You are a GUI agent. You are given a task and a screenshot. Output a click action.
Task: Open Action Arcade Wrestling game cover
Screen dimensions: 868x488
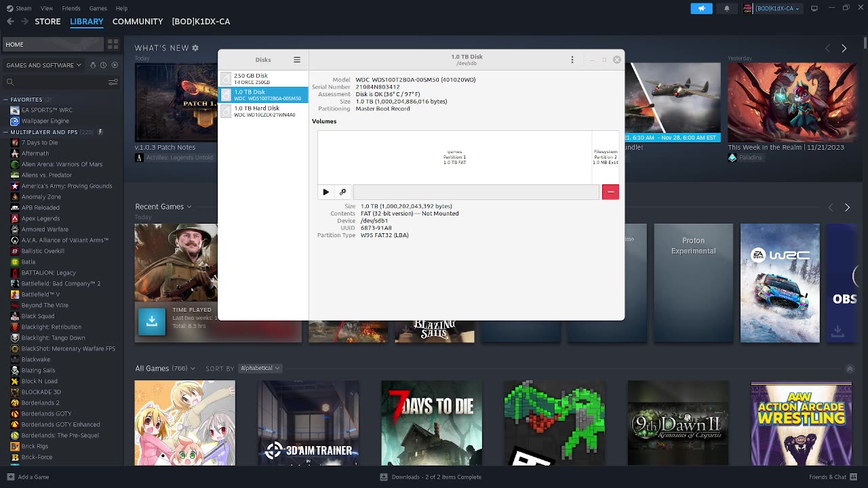[802, 423]
